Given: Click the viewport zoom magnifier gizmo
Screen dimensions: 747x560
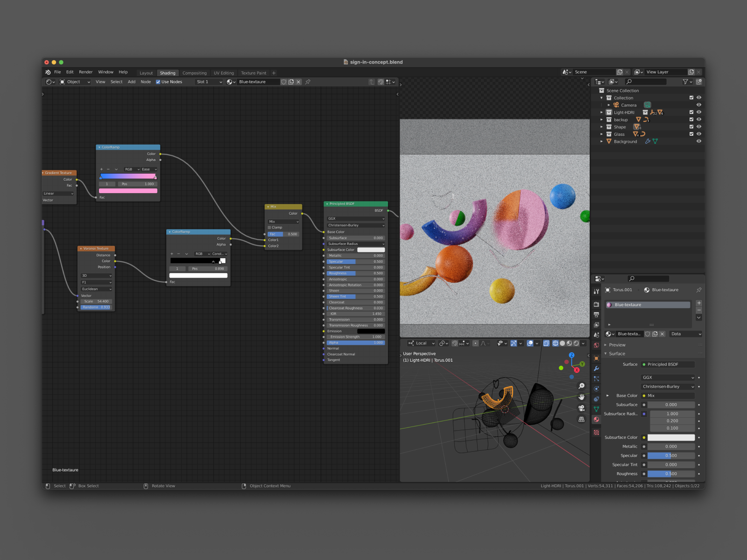Looking at the screenshot, I should pos(581,386).
